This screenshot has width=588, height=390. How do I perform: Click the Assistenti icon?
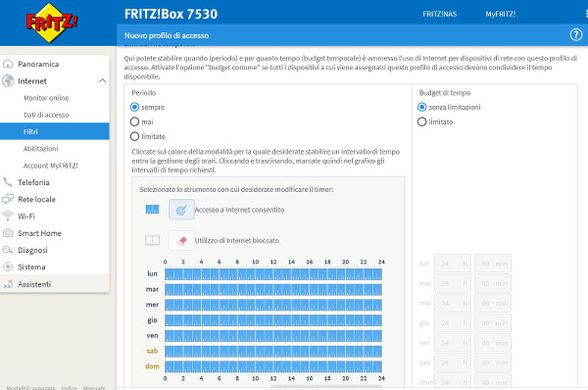coord(8,284)
